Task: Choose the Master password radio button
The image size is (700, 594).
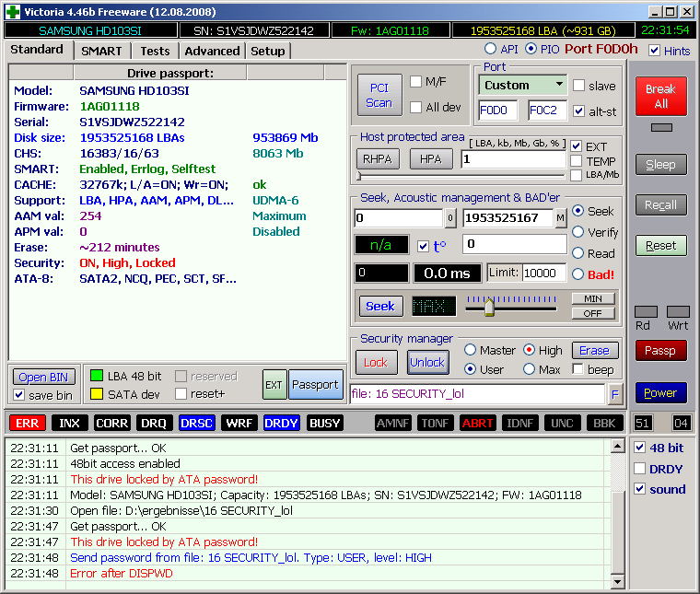Action: tap(470, 350)
